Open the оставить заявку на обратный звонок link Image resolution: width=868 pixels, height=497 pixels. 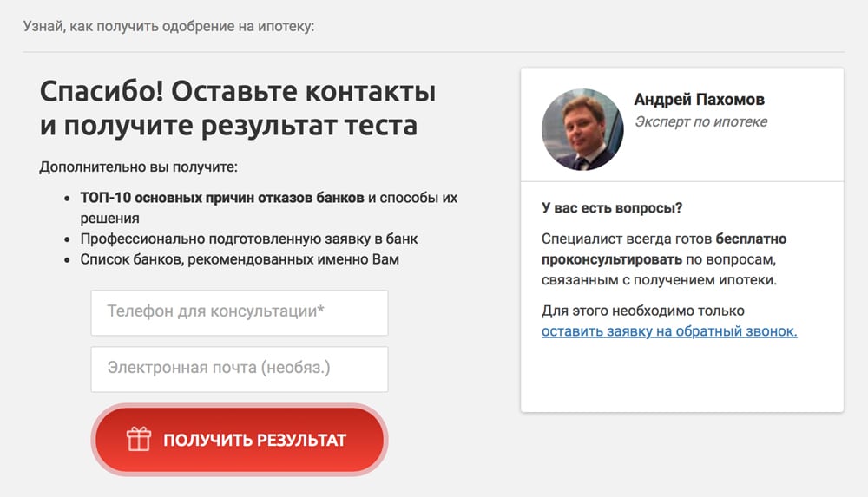tap(668, 331)
